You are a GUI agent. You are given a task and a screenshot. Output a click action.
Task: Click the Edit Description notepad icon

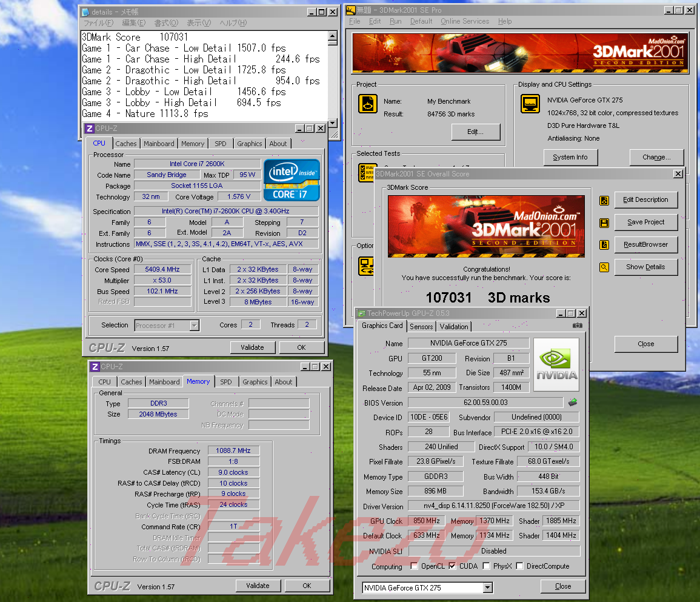click(604, 201)
